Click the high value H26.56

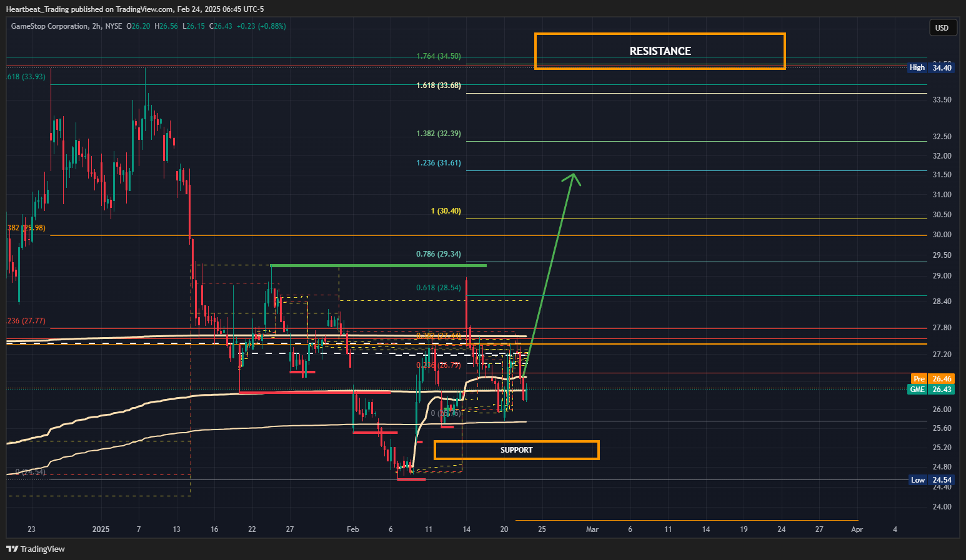coord(166,26)
